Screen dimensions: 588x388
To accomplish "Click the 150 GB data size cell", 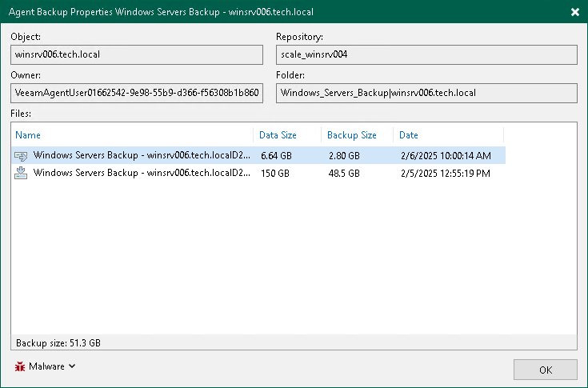I will pyautogui.click(x=275, y=173).
